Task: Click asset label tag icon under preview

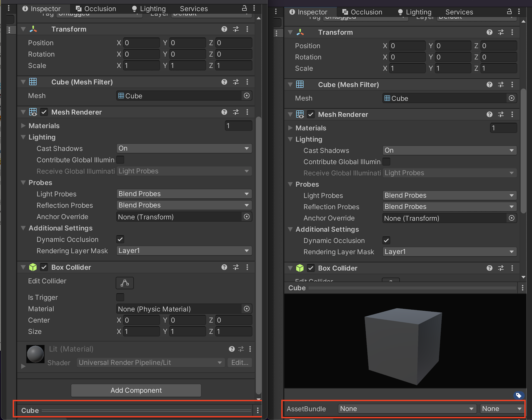Action: pyautogui.click(x=519, y=395)
